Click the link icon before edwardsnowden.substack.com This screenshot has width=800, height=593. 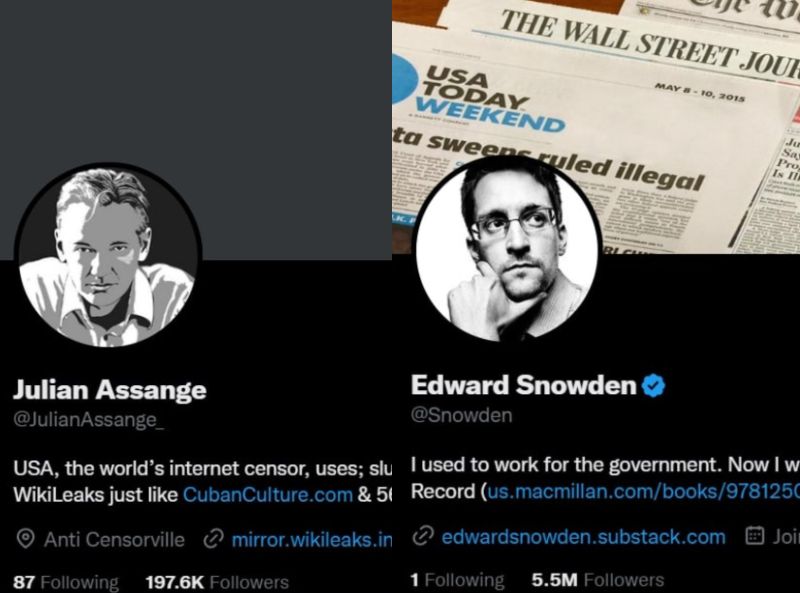[423, 536]
